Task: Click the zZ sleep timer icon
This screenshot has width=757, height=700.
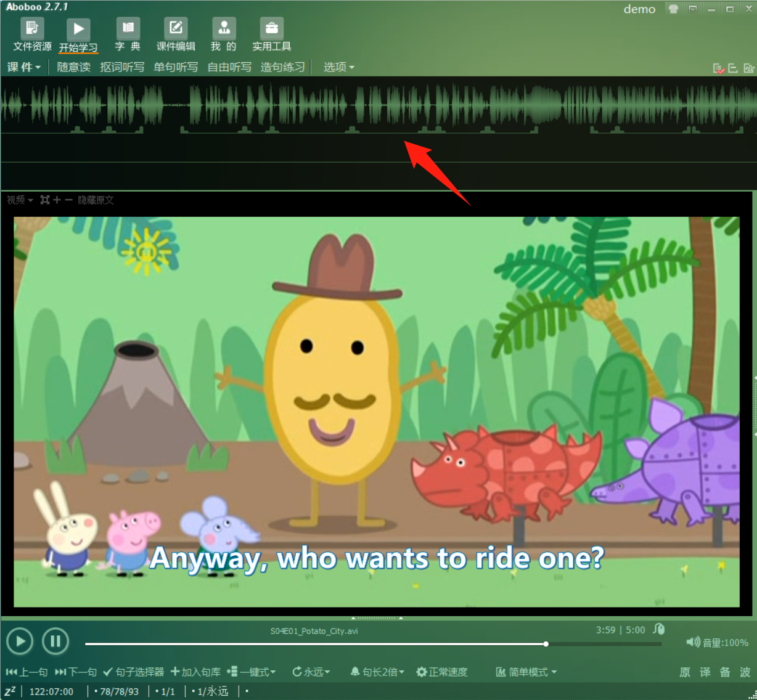Action: (x=10, y=691)
